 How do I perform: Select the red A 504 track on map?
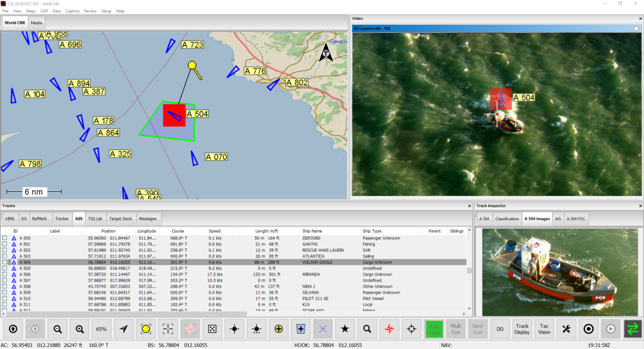click(x=174, y=115)
